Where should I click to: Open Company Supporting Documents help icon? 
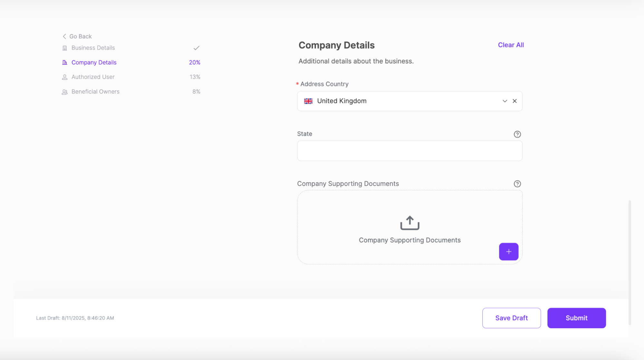point(517,184)
